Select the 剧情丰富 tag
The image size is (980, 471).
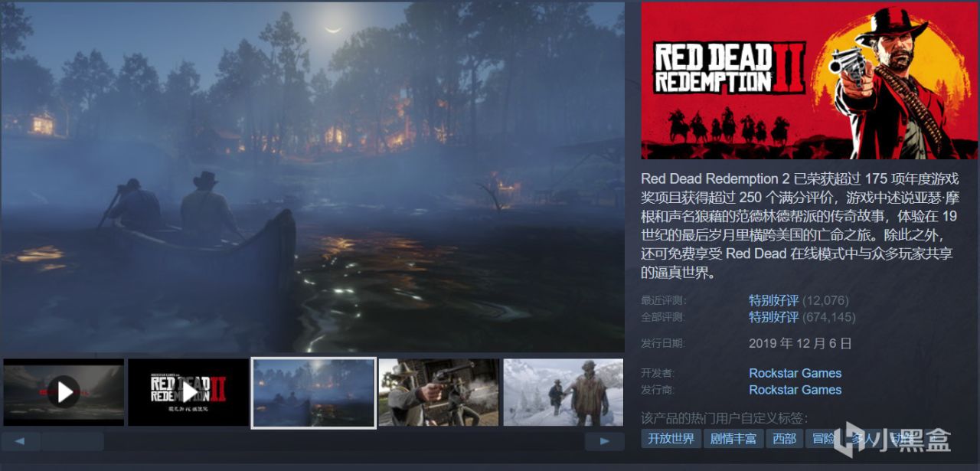pos(733,439)
